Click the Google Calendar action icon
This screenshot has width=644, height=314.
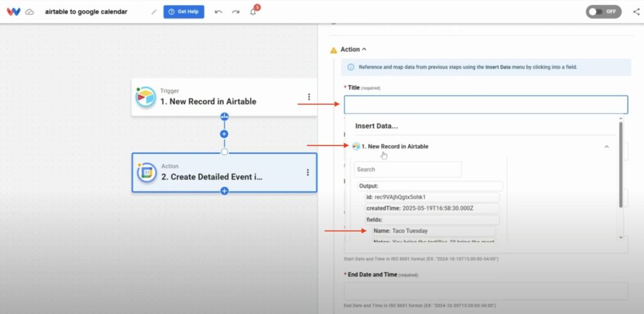[147, 172]
